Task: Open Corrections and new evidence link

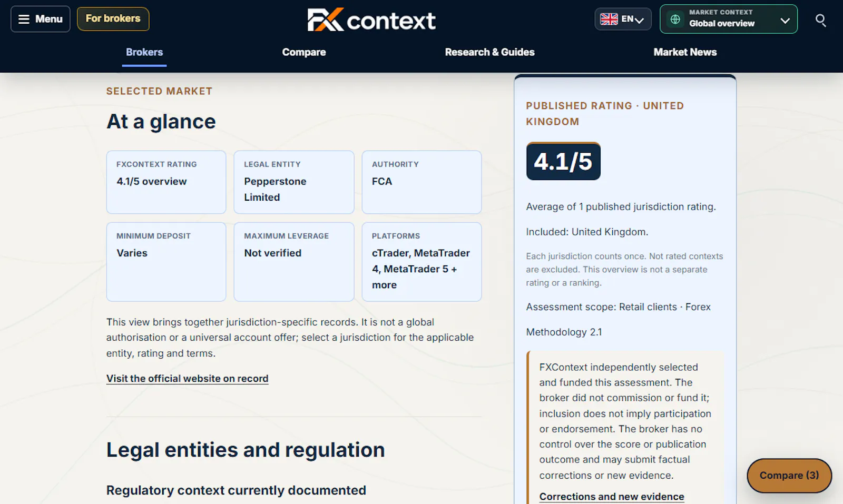Action: click(612, 497)
